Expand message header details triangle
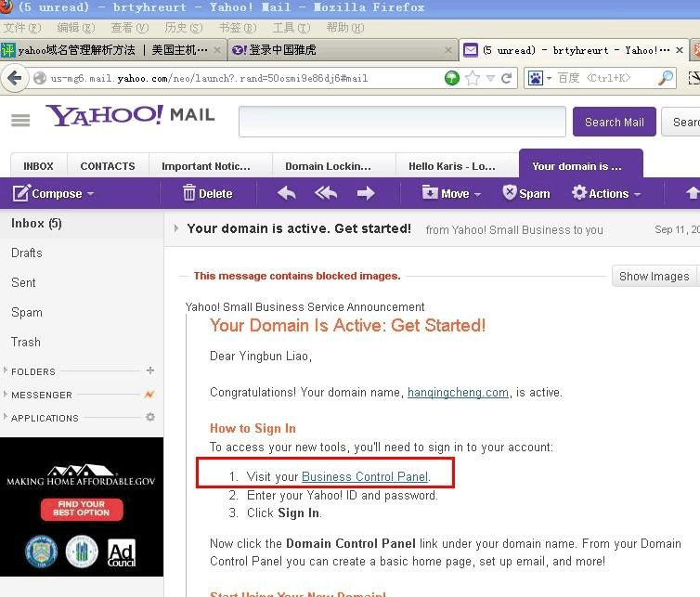700x597 pixels. click(176, 228)
